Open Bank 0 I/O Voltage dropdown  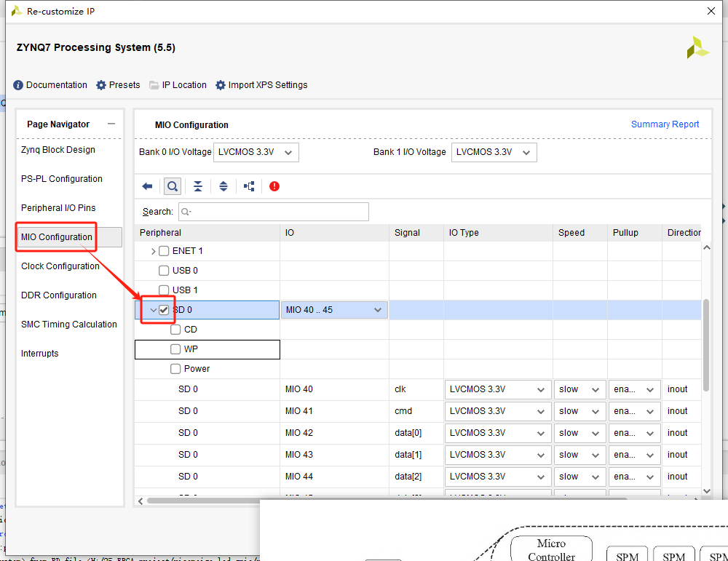[x=256, y=152]
